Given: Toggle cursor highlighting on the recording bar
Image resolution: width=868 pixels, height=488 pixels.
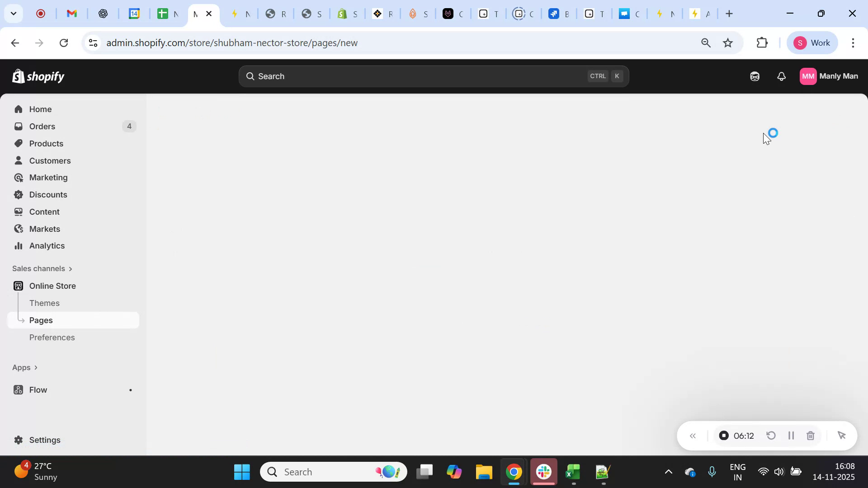Looking at the screenshot, I should (841, 435).
